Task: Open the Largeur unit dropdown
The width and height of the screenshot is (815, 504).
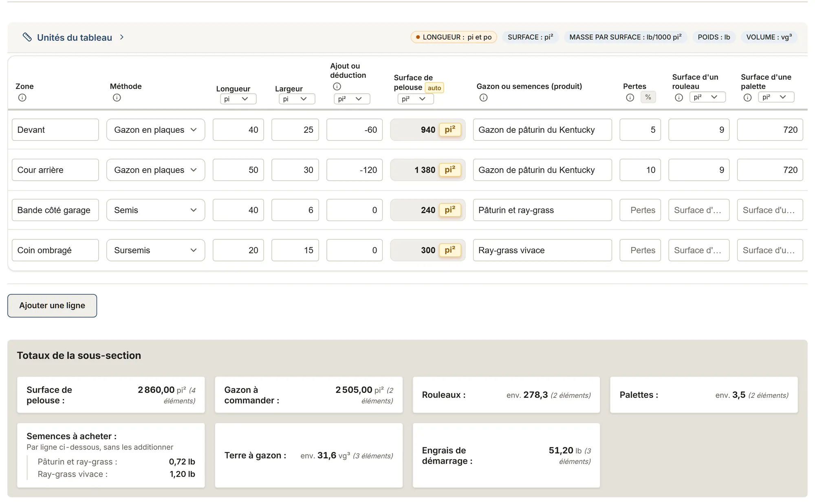Action: [297, 99]
